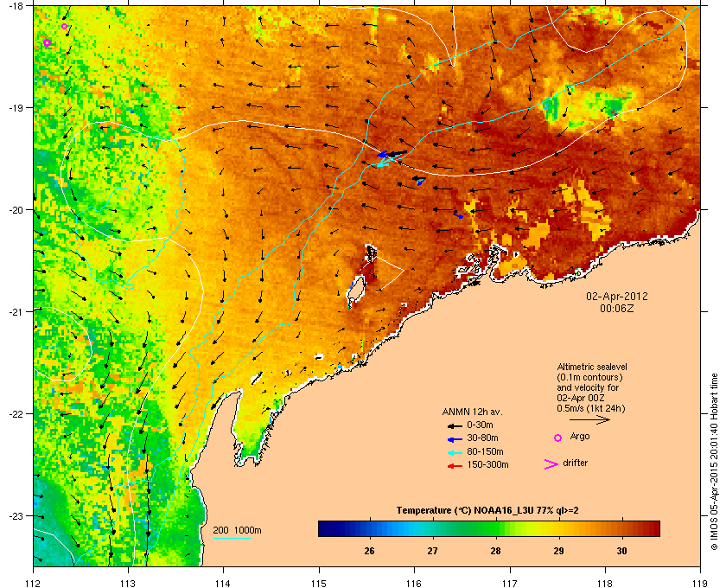Click the latitude label -19

point(16,108)
